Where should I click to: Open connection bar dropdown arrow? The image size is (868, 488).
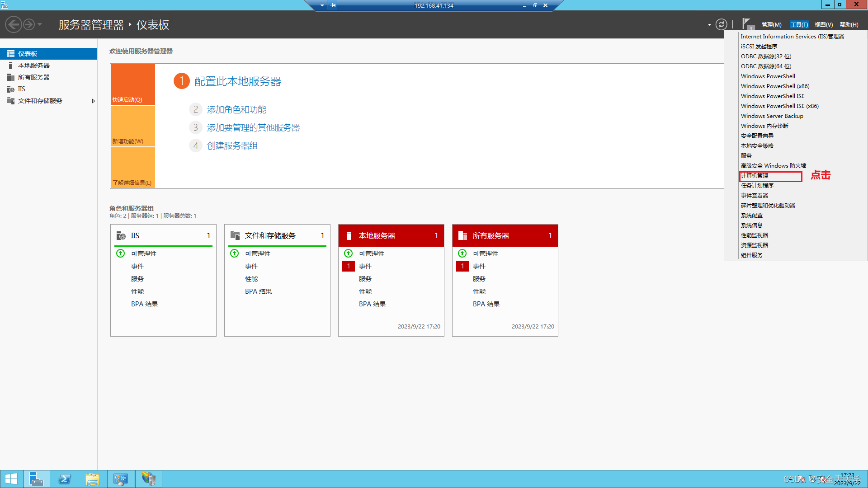322,5
